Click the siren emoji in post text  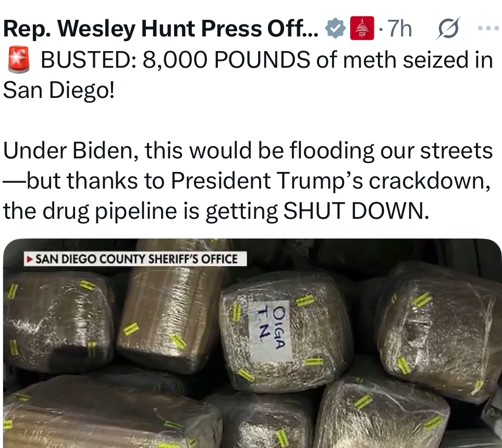point(18,59)
